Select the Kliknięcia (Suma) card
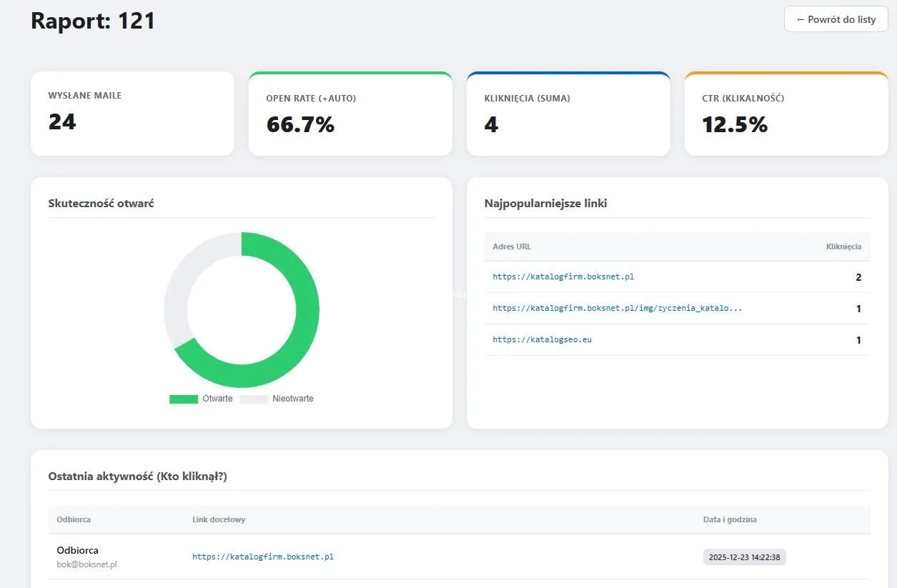This screenshot has height=588, width=897. (x=568, y=114)
